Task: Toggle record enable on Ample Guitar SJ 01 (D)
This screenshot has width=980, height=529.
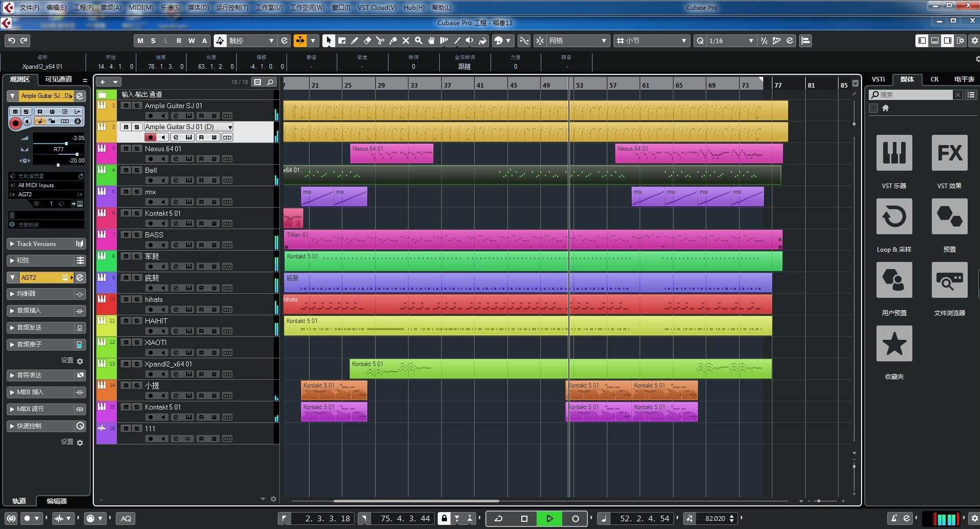Action: (x=151, y=137)
